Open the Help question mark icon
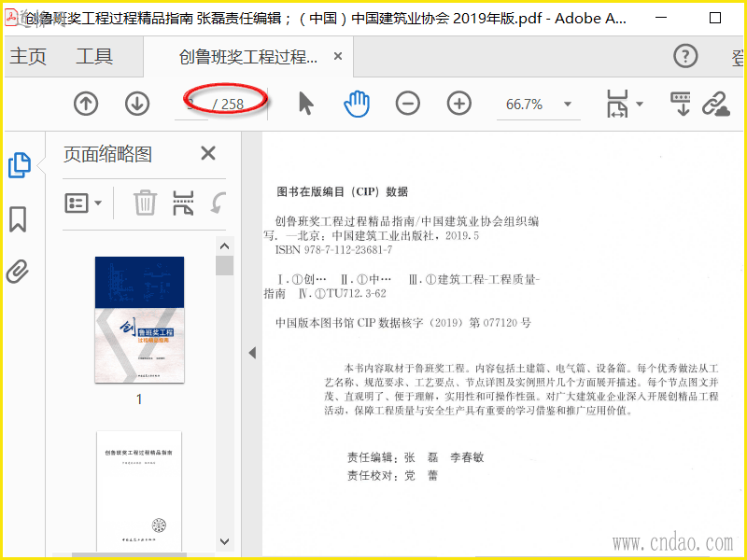Screen dimensions: 747x560 coord(685,56)
